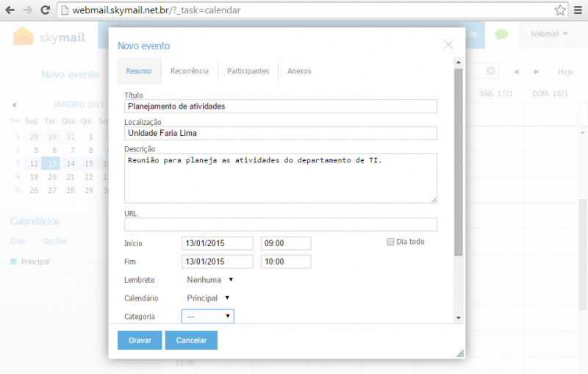This screenshot has width=588, height=374.
Task: Click the Início date field
Action: 218,243
